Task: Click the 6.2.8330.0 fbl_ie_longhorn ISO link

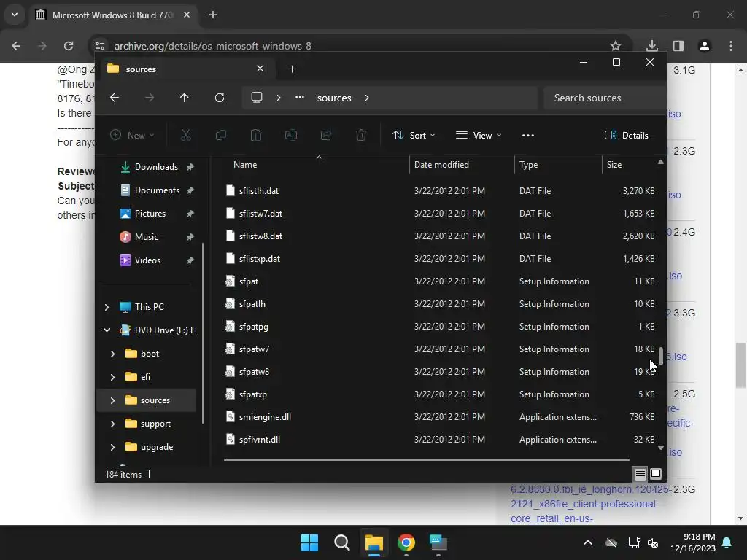Action: [x=589, y=504]
